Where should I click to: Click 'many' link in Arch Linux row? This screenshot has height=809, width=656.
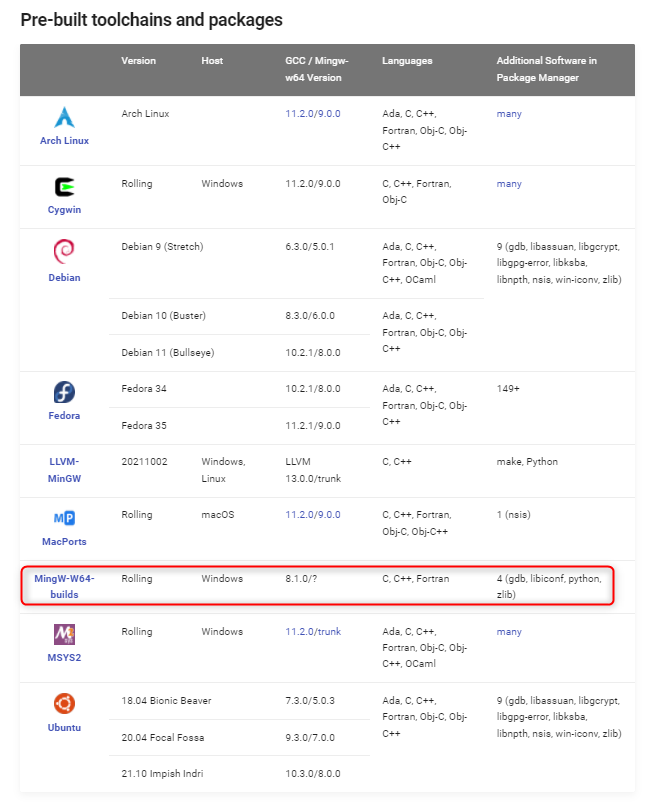tap(509, 114)
